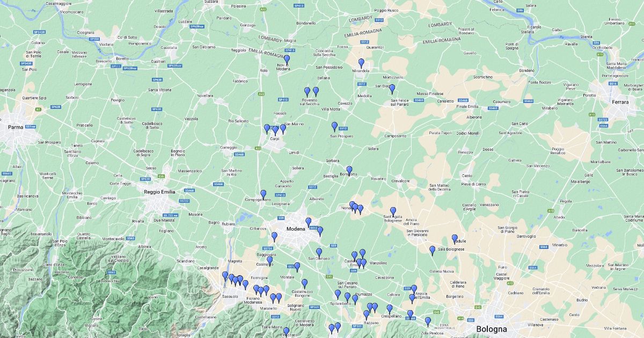Select the pin directly above Bazzano label
Image resolution: width=644 pixels, height=338 pixels.
point(367,315)
